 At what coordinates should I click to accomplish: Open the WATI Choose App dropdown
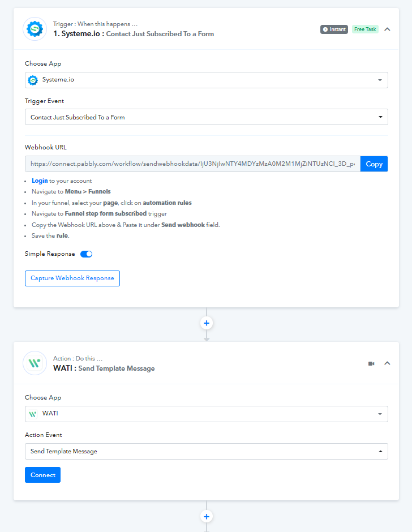click(207, 414)
